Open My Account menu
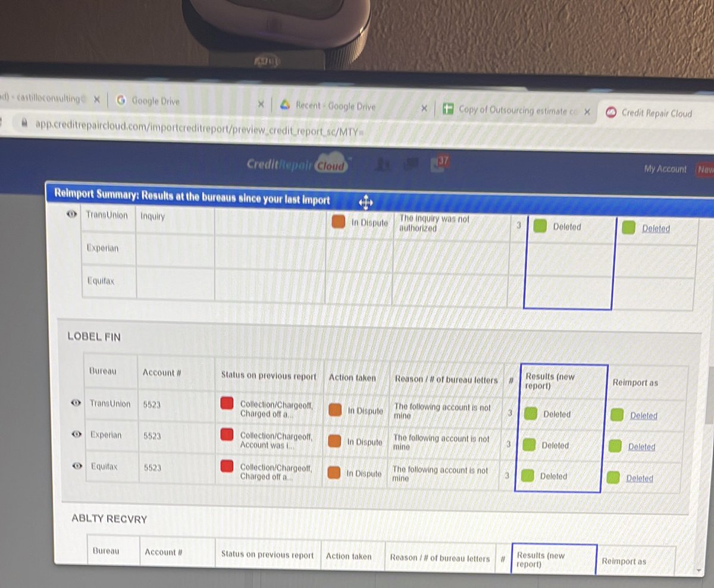The image size is (714, 588). pyautogui.click(x=665, y=169)
